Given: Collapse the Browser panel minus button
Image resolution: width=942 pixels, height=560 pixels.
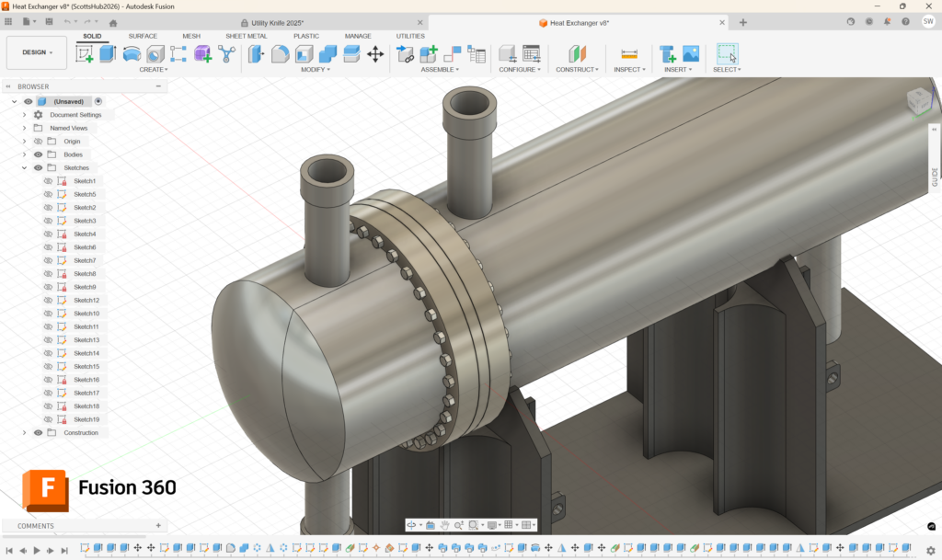Looking at the screenshot, I should click(158, 86).
